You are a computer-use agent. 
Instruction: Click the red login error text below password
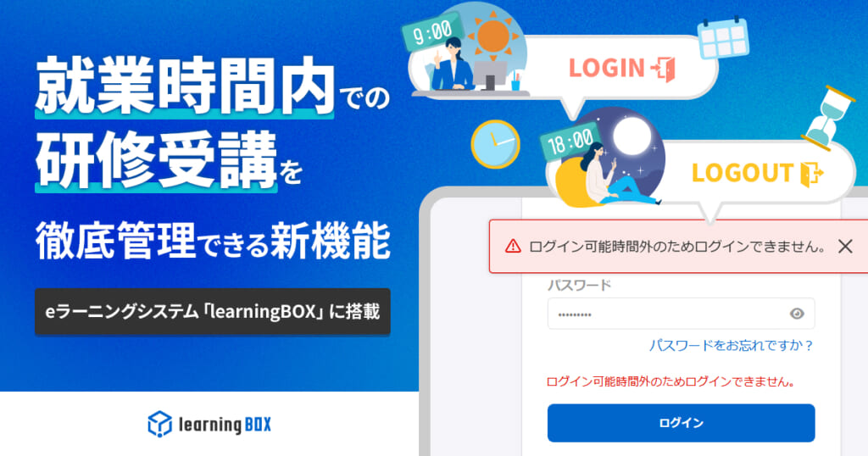(x=671, y=381)
